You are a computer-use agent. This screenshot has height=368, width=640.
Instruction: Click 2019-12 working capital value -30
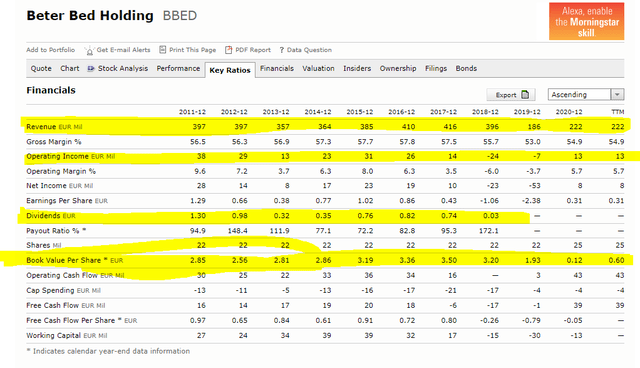coord(535,336)
